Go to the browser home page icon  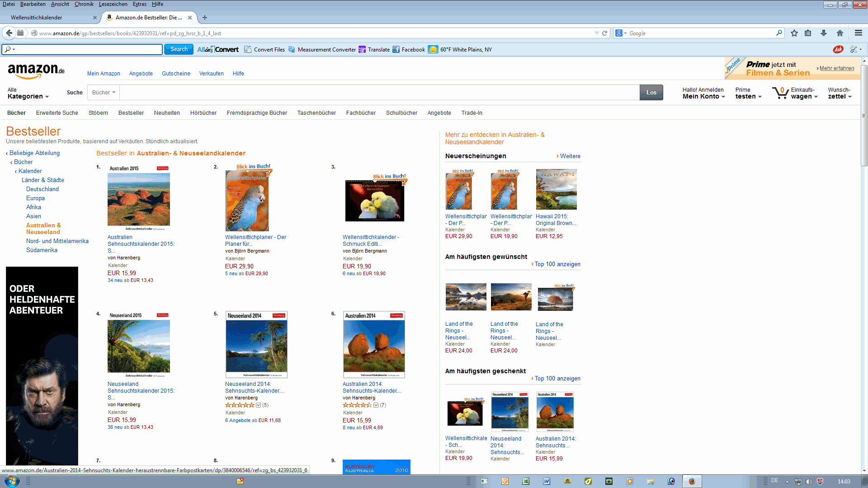point(840,33)
